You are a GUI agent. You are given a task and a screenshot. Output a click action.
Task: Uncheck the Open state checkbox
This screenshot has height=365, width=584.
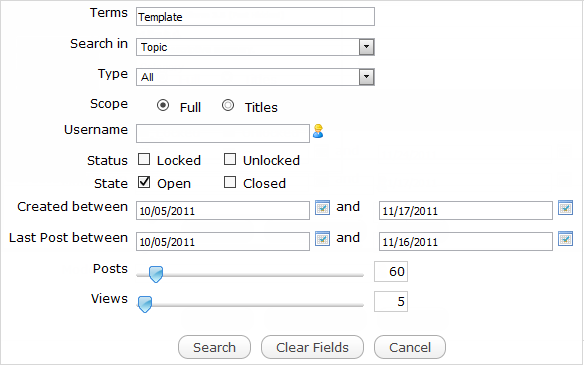pos(144,182)
